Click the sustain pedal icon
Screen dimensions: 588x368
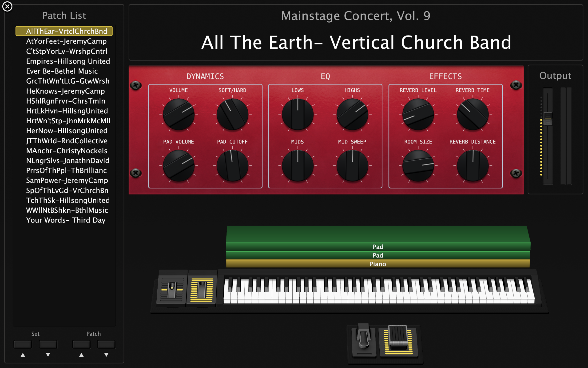[x=364, y=340]
